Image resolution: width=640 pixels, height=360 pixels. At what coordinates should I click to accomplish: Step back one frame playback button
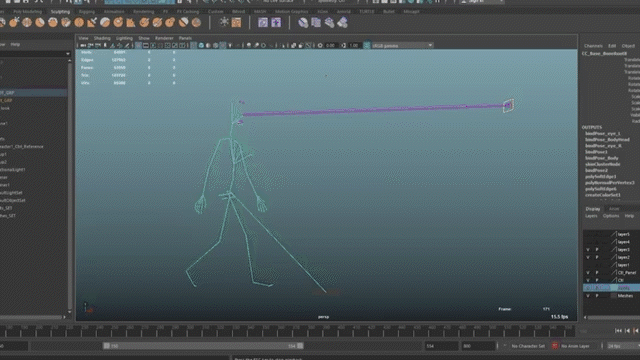[627, 331]
